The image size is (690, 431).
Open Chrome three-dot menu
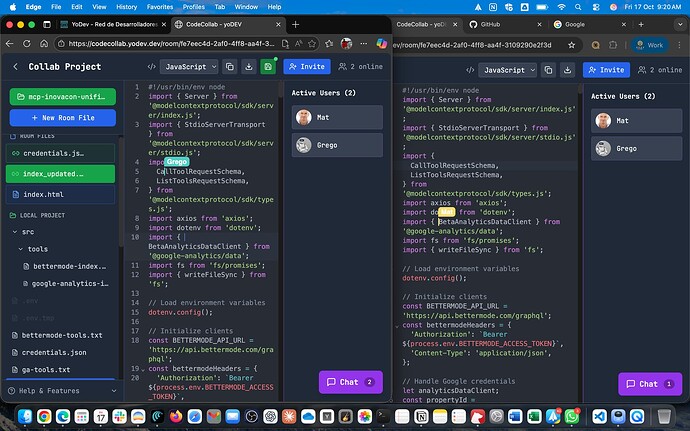(679, 45)
